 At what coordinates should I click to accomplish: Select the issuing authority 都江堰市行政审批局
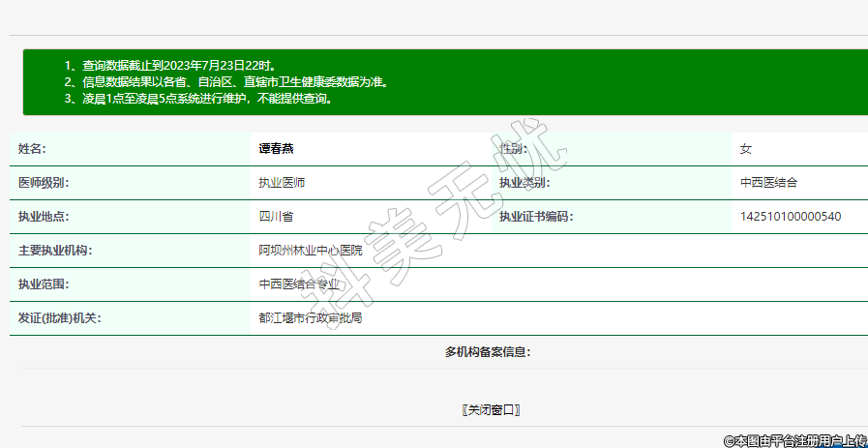coord(310,318)
